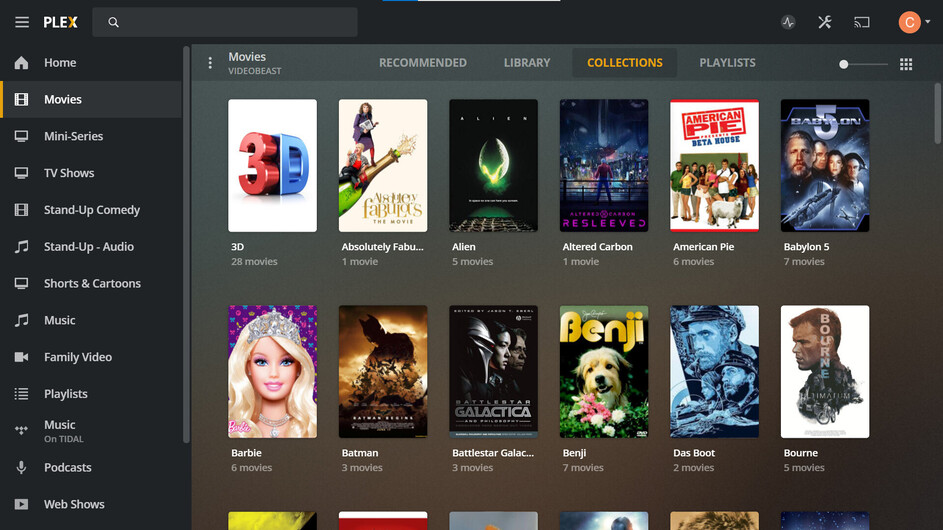943x530 pixels.
Task: Open the Benji collection poster
Action: (604, 371)
